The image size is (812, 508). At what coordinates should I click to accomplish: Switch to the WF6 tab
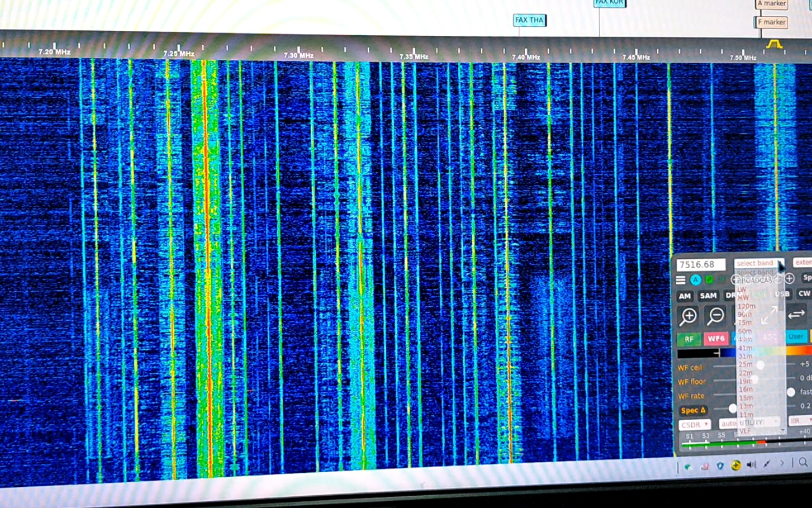coord(716,338)
